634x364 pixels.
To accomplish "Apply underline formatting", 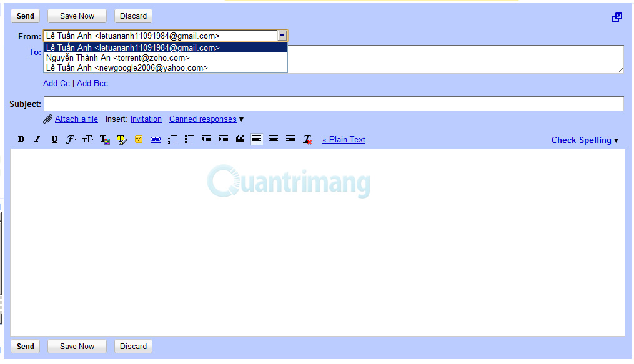I will (x=54, y=139).
